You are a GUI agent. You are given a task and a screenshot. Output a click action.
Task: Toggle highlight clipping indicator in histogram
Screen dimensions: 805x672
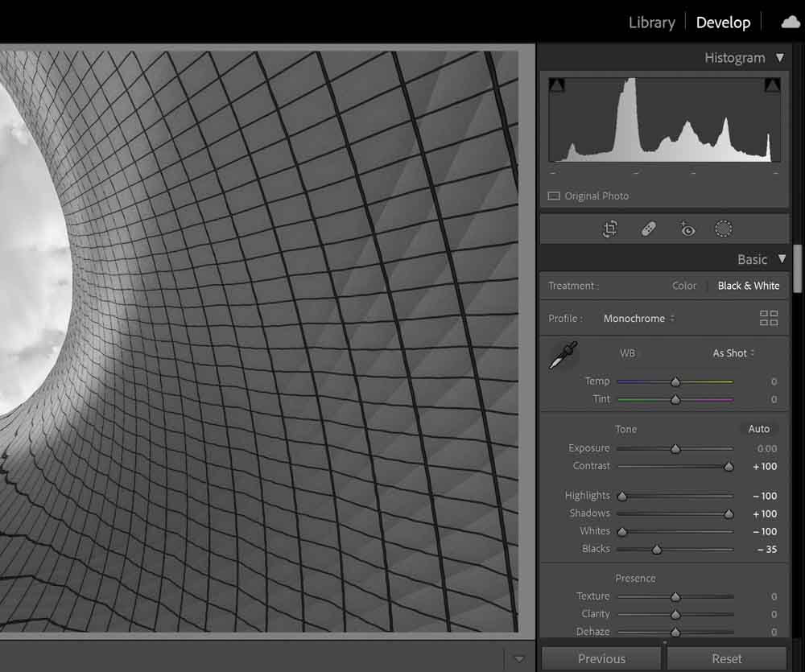click(x=772, y=85)
